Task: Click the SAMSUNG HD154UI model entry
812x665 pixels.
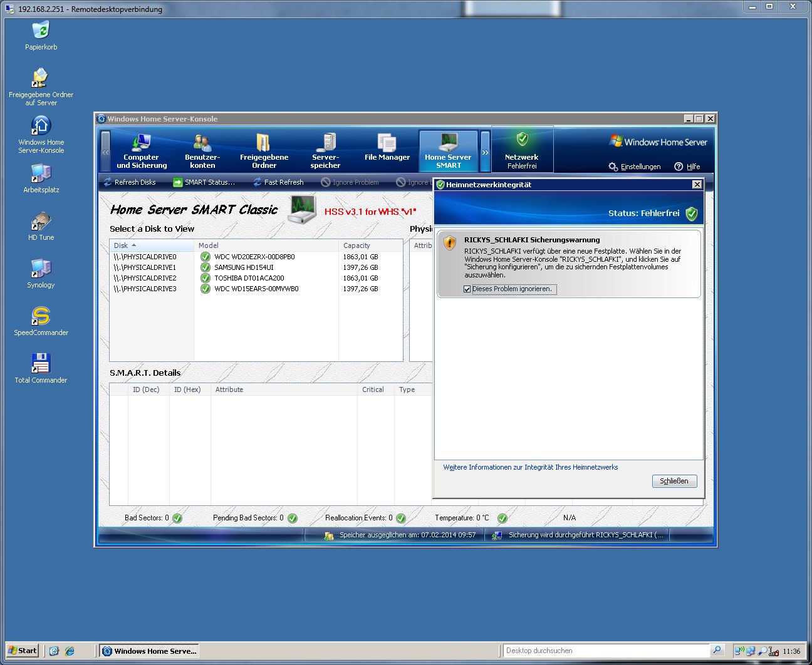Action: [244, 267]
